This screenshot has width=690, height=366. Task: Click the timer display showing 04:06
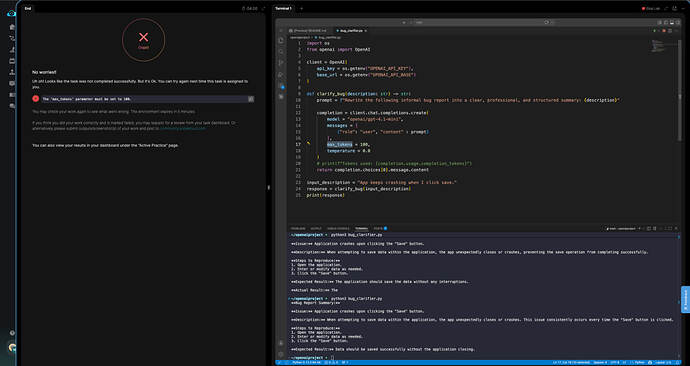pyautogui.click(x=250, y=8)
